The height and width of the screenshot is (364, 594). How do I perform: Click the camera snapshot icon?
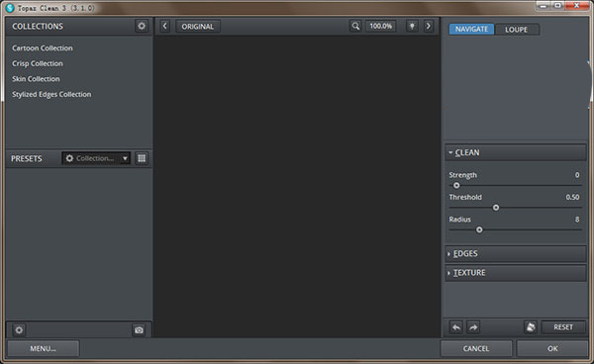pyautogui.click(x=139, y=330)
